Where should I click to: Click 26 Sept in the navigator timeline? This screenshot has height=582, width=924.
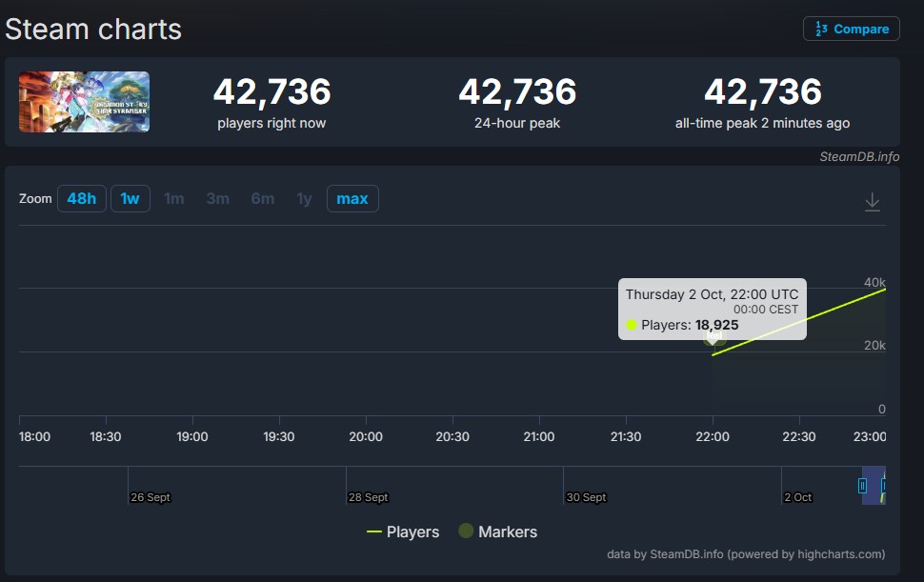click(x=151, y=497)
